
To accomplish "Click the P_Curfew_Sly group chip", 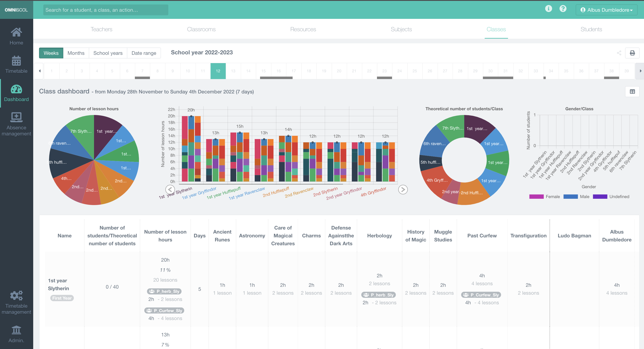I will (164, 310).
